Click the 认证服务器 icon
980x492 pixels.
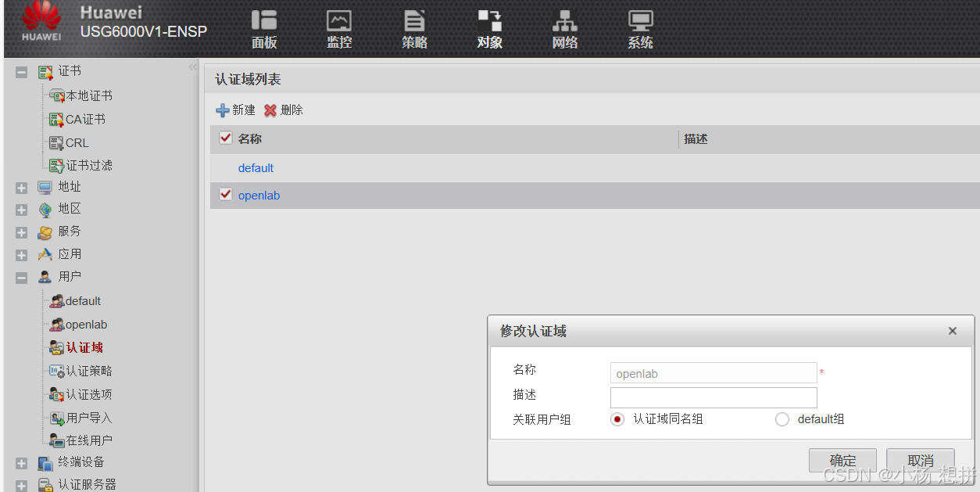45,485
